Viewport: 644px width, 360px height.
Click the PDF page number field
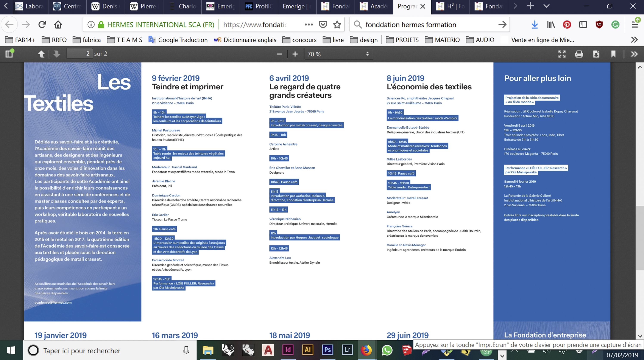pyautogui.click(x=80, y=54)
